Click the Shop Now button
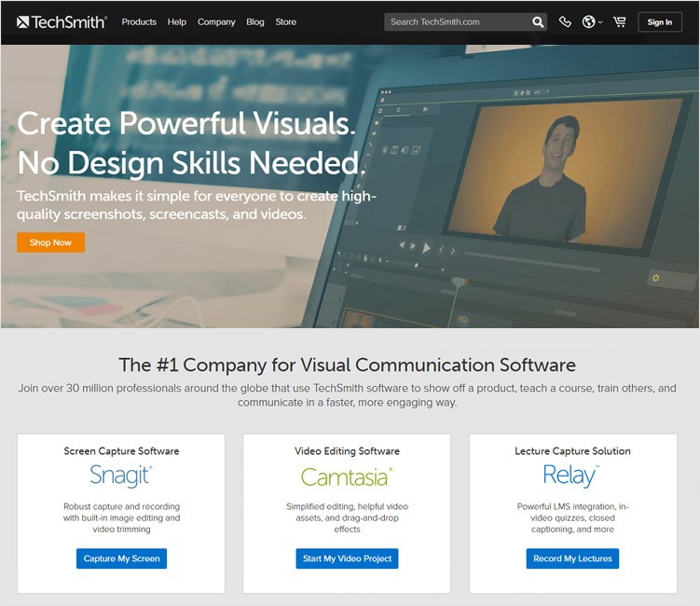700x606 pixels. pos(51,242)
